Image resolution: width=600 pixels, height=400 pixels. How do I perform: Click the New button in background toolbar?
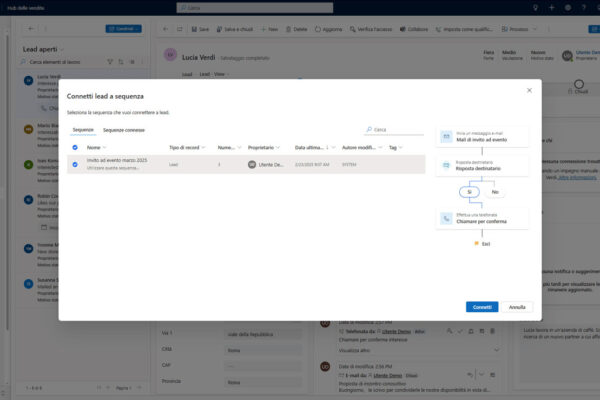tap(269, 29)
